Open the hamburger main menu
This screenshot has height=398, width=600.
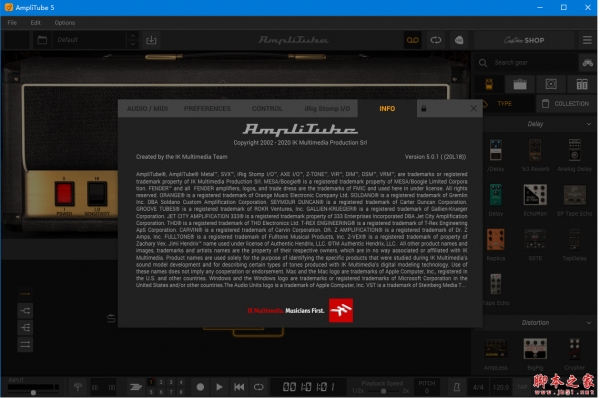pos(587,40)
